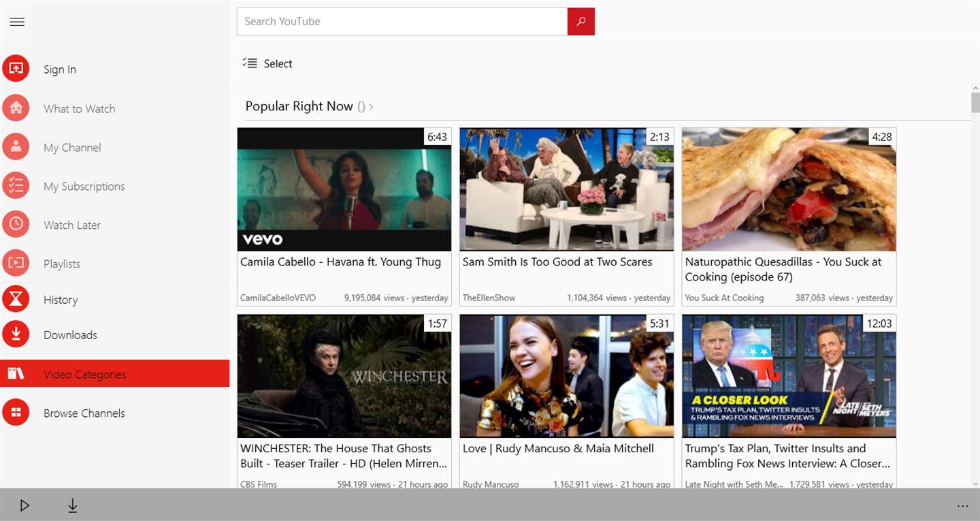Open the hamburger menu
This screenshot has width=980, height=521.
point(17,22)
